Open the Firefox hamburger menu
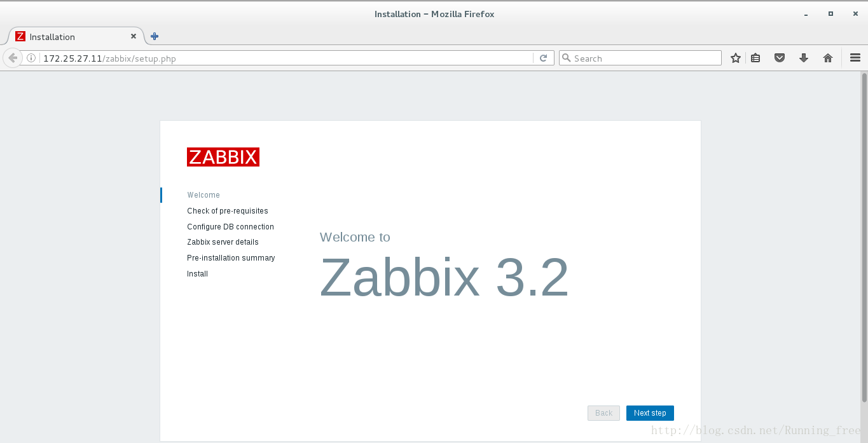This screenshot has height=443, width=868. click(855, 58)
